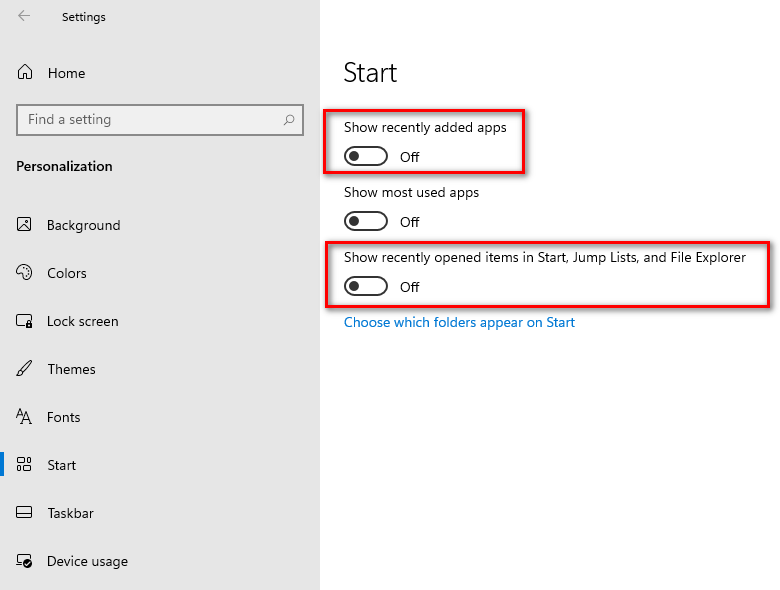Image resolution: width=780 pixels, height=590 pixels.
Task: Click Show recently added apps label
Action: (425, 127)
